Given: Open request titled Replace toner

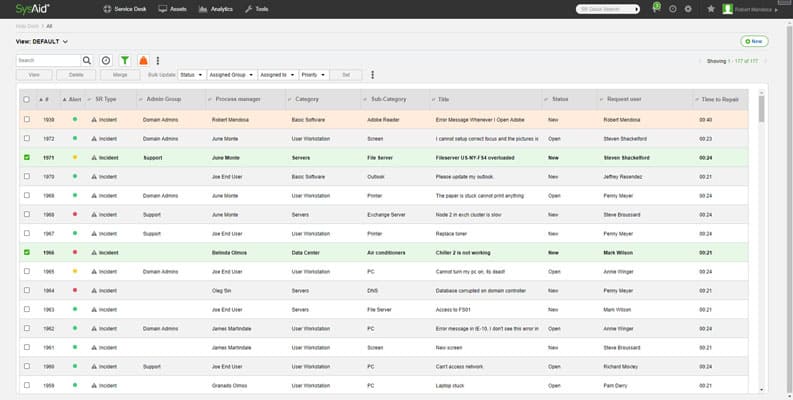Looking at the screenshot, I should (x=451, y=234).
